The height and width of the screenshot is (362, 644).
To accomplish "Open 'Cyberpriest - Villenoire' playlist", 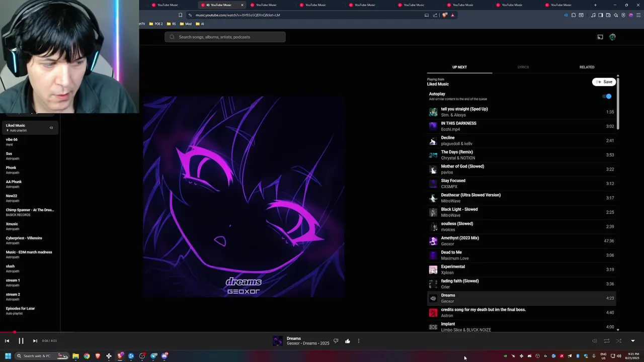I will tap(30, 240).
